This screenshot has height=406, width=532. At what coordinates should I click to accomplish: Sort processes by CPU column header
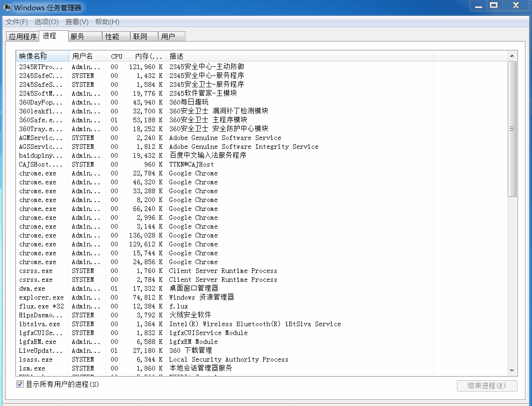pos(117,56)
